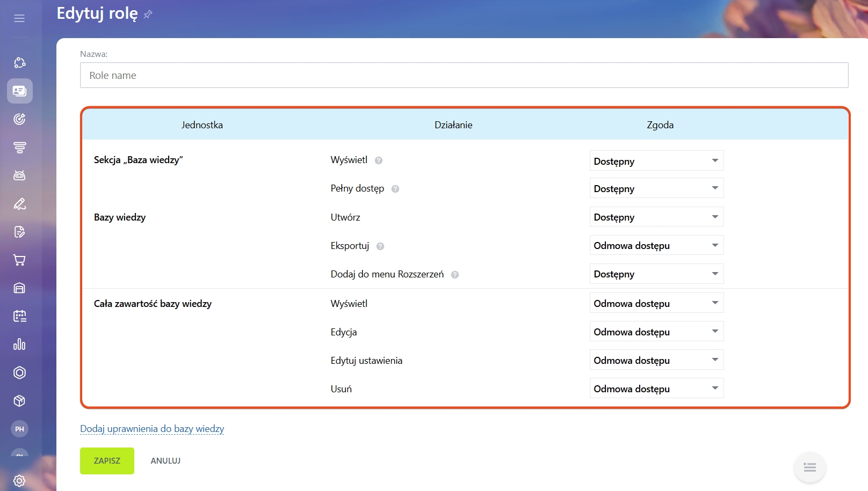Click the Role name input field
This screenshot has width=868, height=491.
click(x=464, y=75)
